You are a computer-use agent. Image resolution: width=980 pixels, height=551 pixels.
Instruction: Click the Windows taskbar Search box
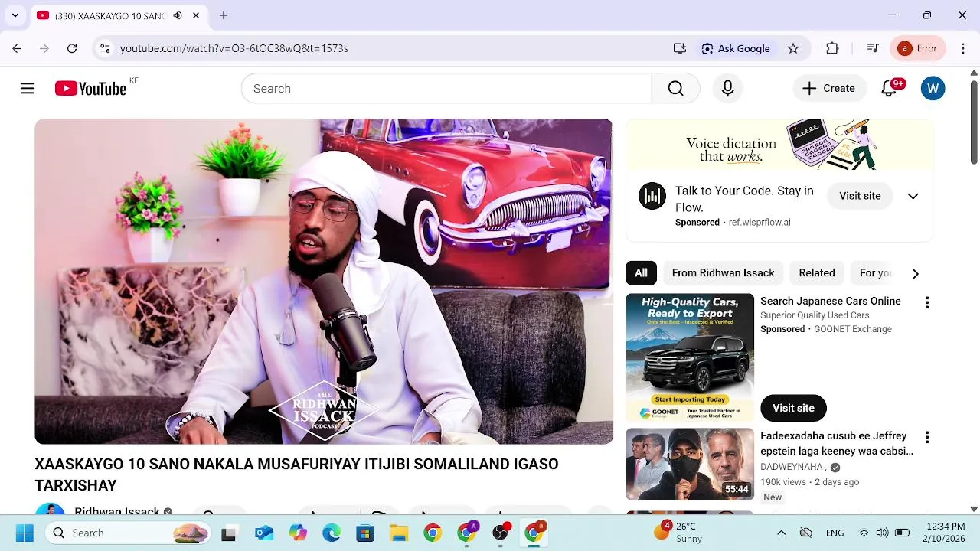click(x=127, y=533)
